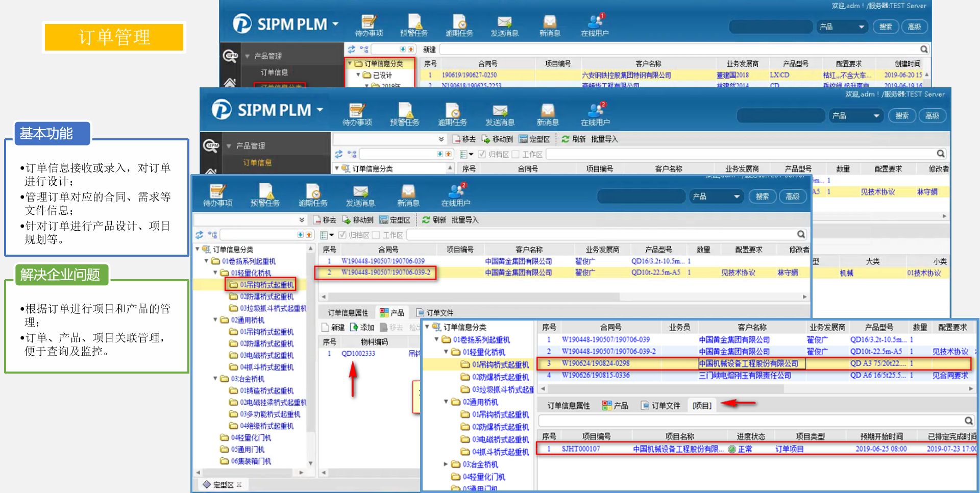Select order row W190624/190824-0298
The height and width of the screenshot is (493, 980).
point(596,363)
